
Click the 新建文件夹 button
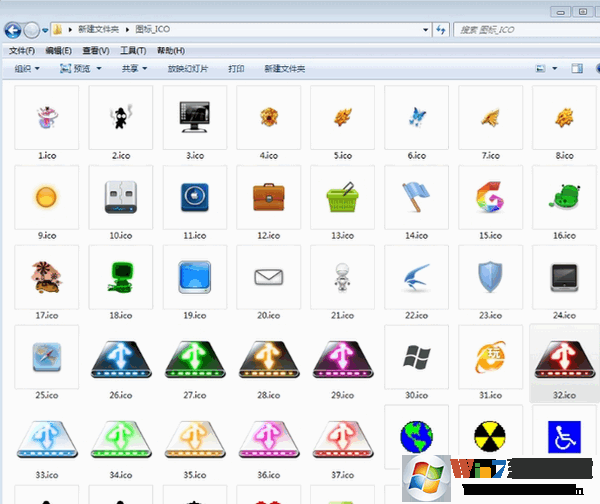click(284, 69)
